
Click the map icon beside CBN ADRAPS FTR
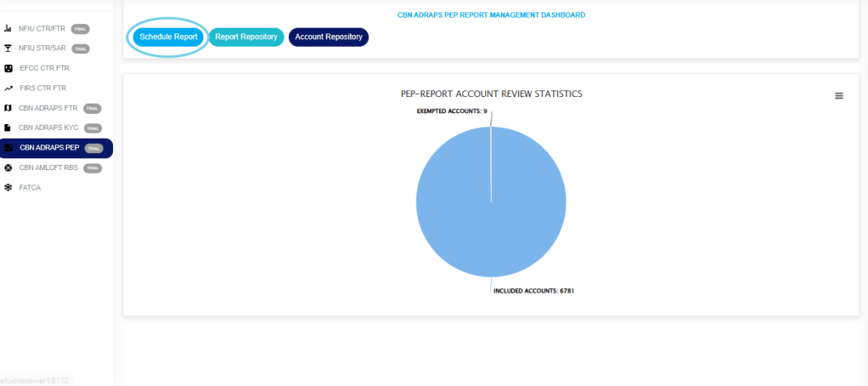8,108
